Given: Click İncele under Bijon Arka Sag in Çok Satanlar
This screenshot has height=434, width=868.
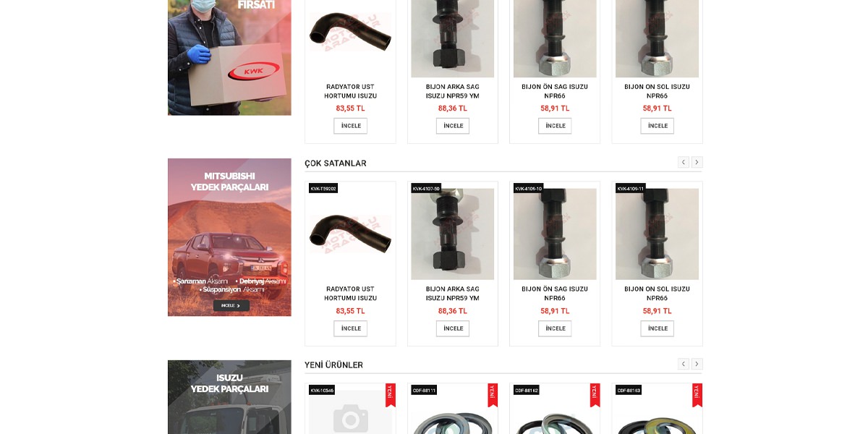Looking at the screenshot, I should pos(453,328).
